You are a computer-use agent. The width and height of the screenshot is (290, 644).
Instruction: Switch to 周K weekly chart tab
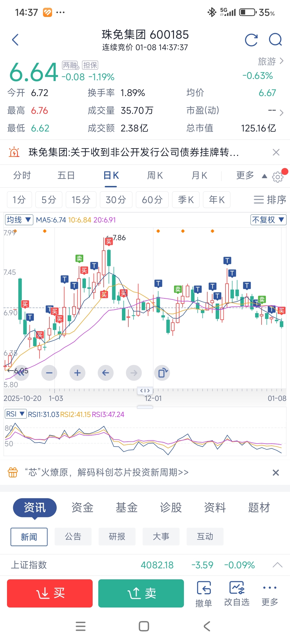click(x=155, y=175)
